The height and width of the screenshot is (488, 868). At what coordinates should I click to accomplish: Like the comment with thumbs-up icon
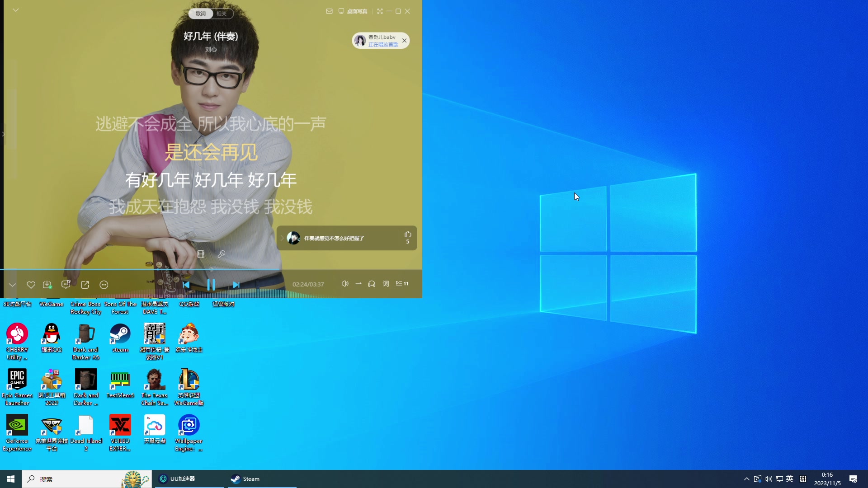click(x=408, y=235)
